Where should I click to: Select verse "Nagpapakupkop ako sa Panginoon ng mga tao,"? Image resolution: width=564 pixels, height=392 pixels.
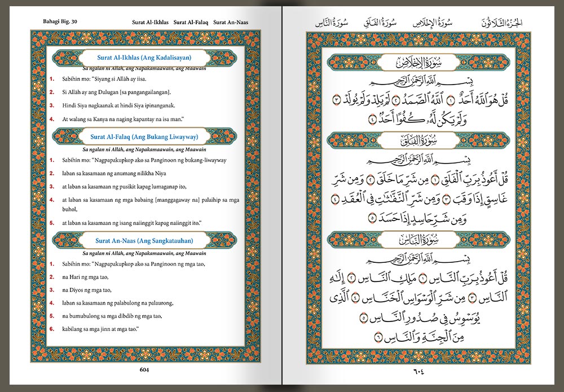pos(134,264)
